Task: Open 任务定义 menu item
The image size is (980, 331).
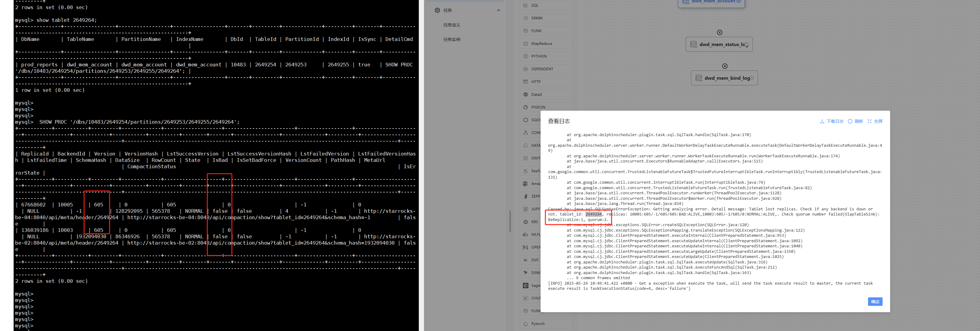Action: click(x=452, y=25)
